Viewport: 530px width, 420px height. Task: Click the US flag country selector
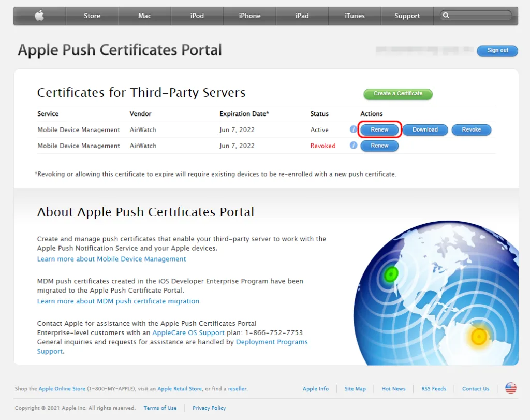tap(511, 388)
